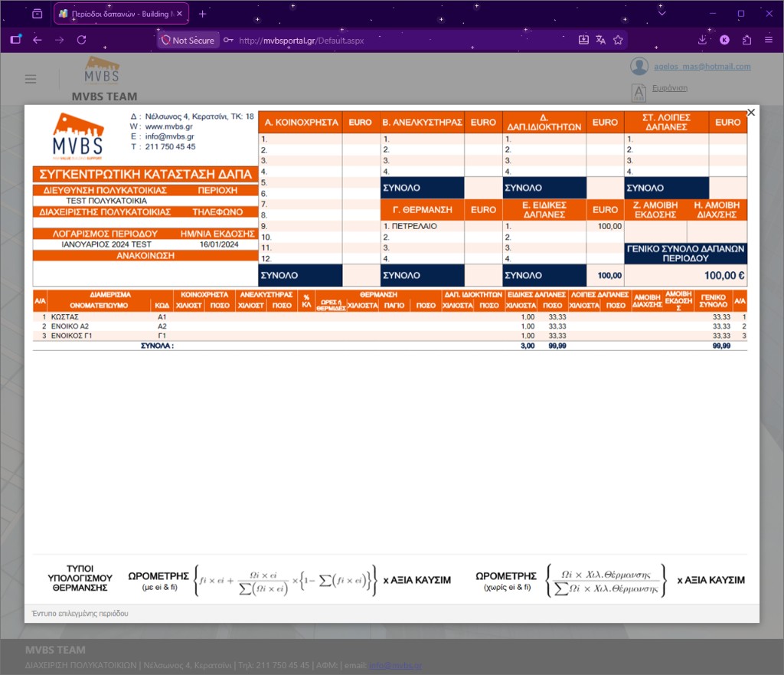Open the browser downloads panel
The image size is (784, 675).
coord(702,40)
